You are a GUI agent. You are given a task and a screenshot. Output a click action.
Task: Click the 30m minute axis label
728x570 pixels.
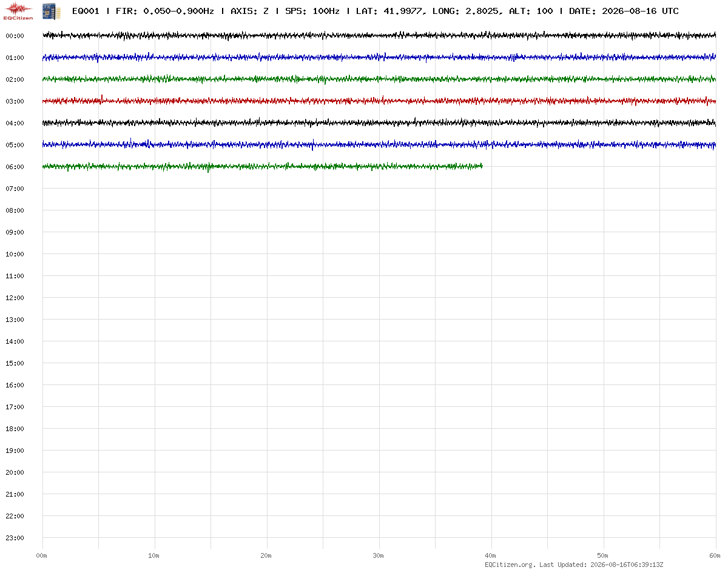tap(379, 555)
